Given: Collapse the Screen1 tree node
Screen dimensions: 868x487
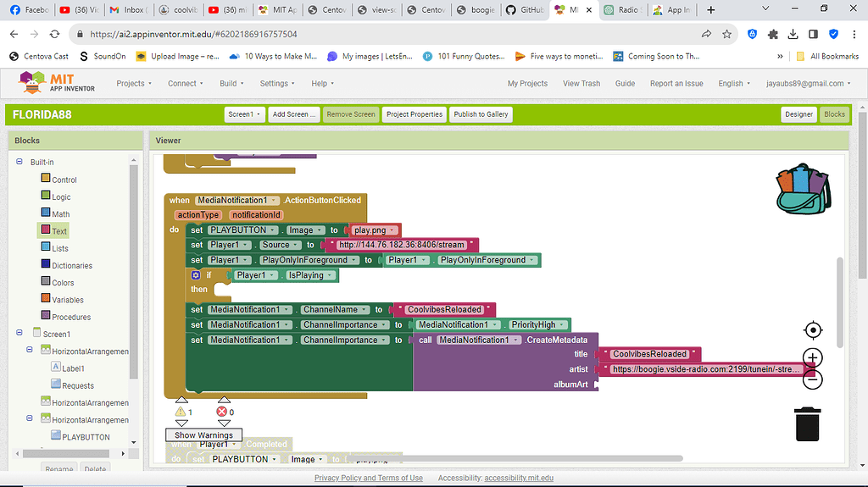Looking at the screenshot, I should click(x=19, y=334).
